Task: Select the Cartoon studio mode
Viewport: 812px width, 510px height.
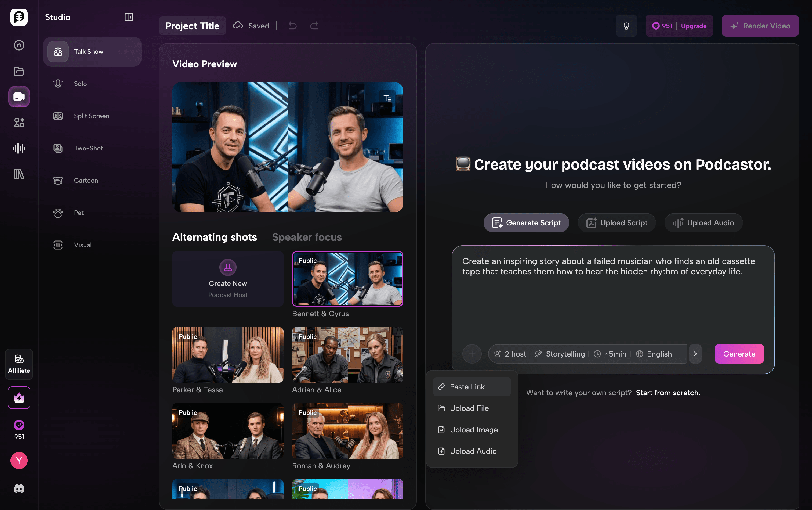Action: tap(92, 181)
